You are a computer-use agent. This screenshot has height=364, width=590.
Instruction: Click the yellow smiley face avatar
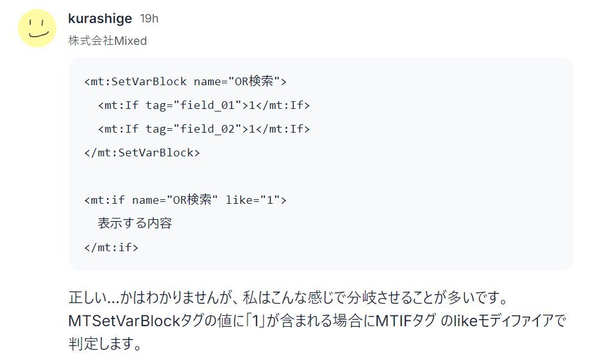pos(37,28)
